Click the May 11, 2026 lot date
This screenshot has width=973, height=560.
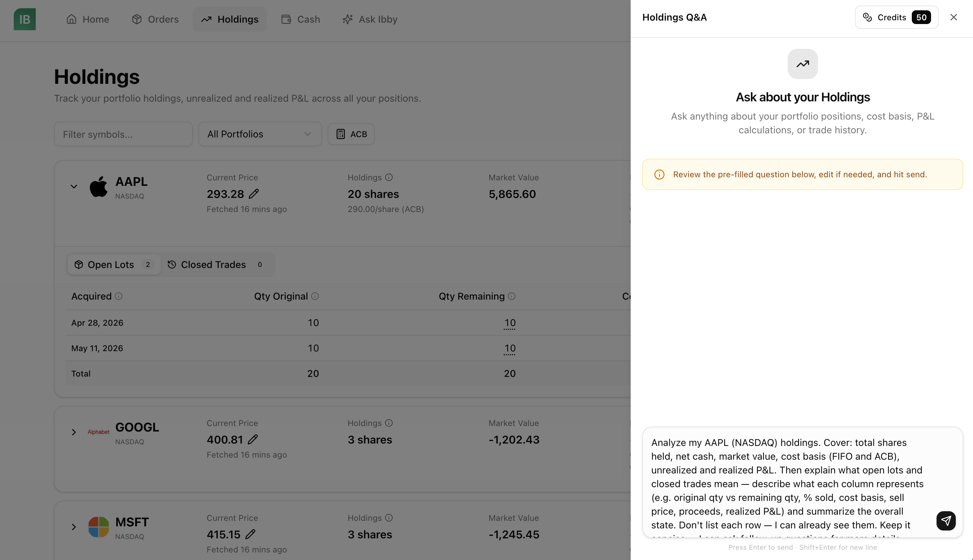(x=97, y=348)
